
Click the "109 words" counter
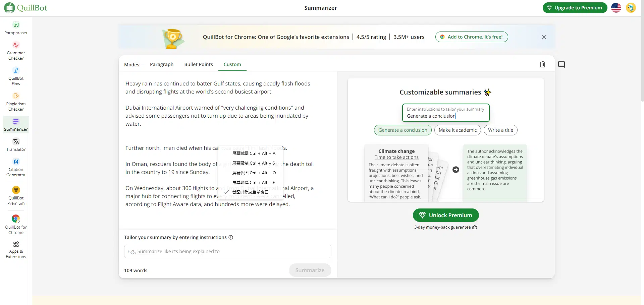point(136,270)
